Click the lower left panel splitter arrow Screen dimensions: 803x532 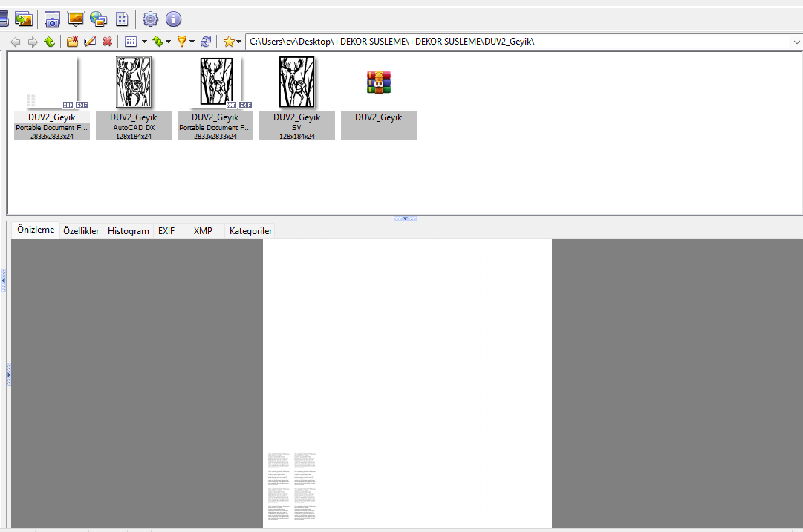pos(9,374)
